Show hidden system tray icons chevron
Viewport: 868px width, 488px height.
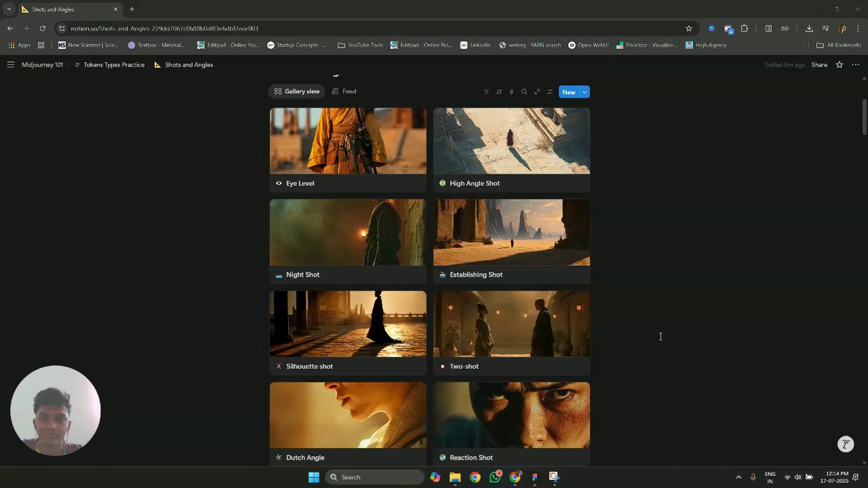pos(738,477)
